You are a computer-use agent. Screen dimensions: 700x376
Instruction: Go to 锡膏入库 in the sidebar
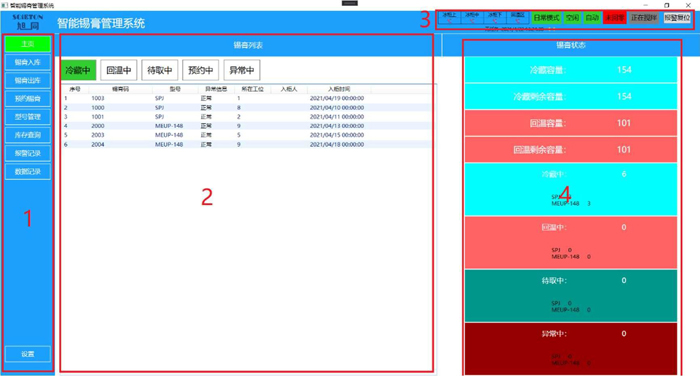point(28,62)
